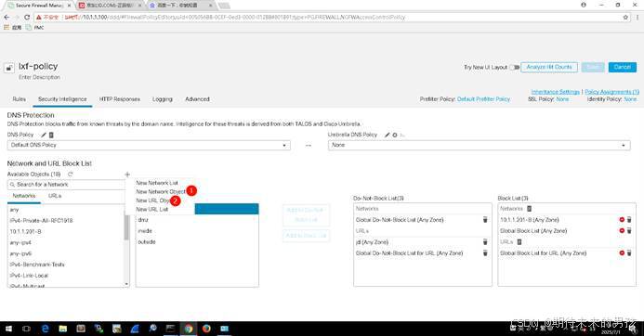Switch to the HTTP Responses tab

pos(120,99)
